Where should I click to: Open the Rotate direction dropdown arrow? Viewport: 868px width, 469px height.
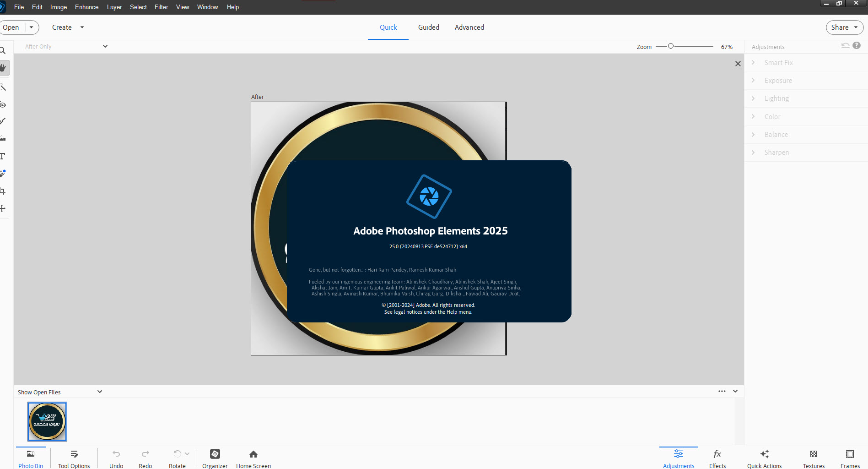(187, 454)
